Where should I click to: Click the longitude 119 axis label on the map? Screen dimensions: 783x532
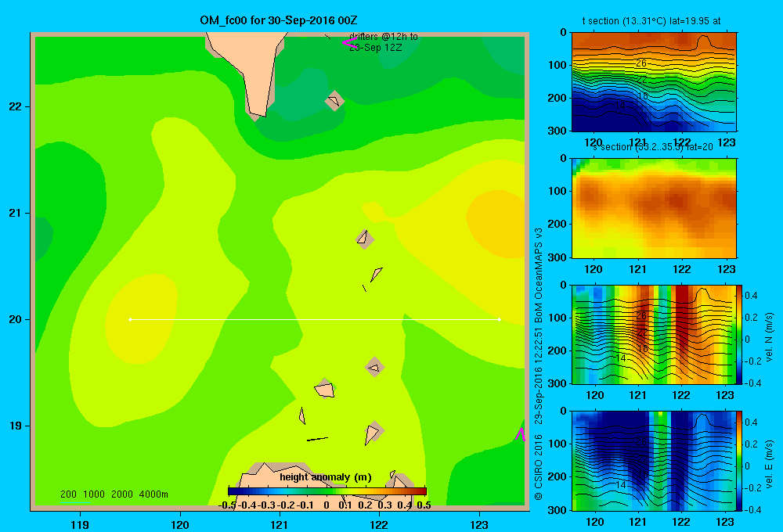pos(80,524)
